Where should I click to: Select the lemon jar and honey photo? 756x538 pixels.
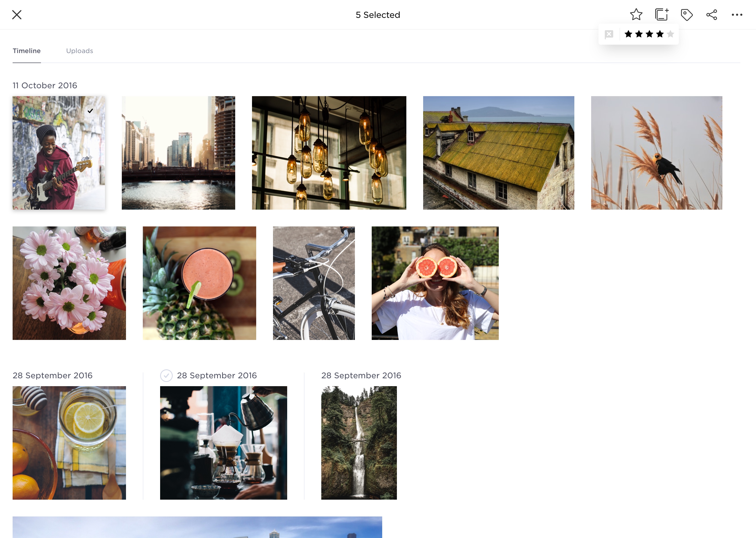pos(69,443)
